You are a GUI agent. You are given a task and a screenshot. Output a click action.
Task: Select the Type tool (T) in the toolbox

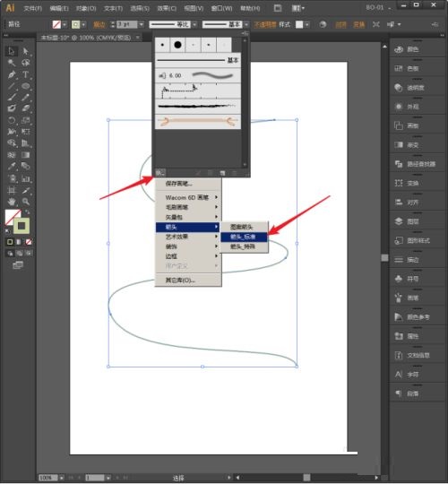26,74
